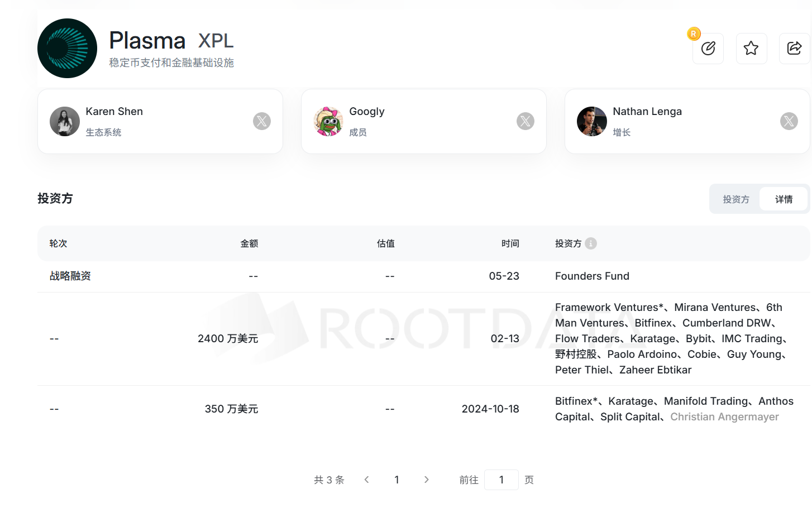Viewport: 812px width, 508px height.
Task: Click Nathan Lenga's avatar photo
Action: [592, 121]
